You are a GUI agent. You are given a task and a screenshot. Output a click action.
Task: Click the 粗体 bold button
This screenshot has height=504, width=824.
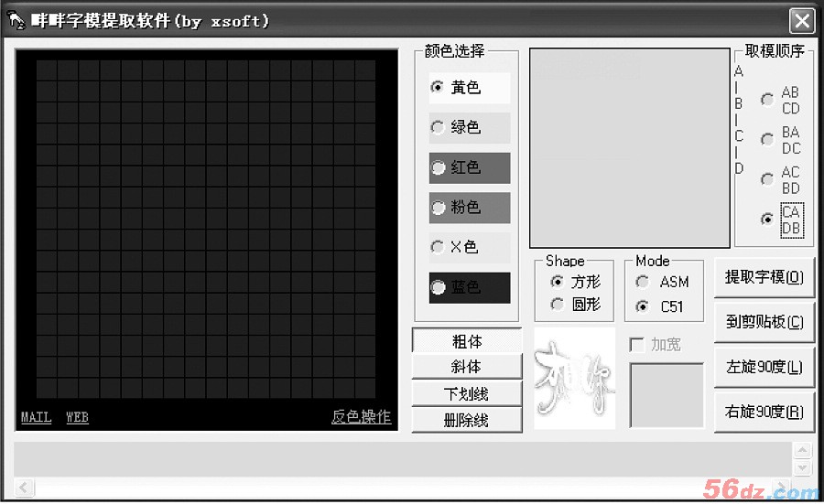(467, 341)
